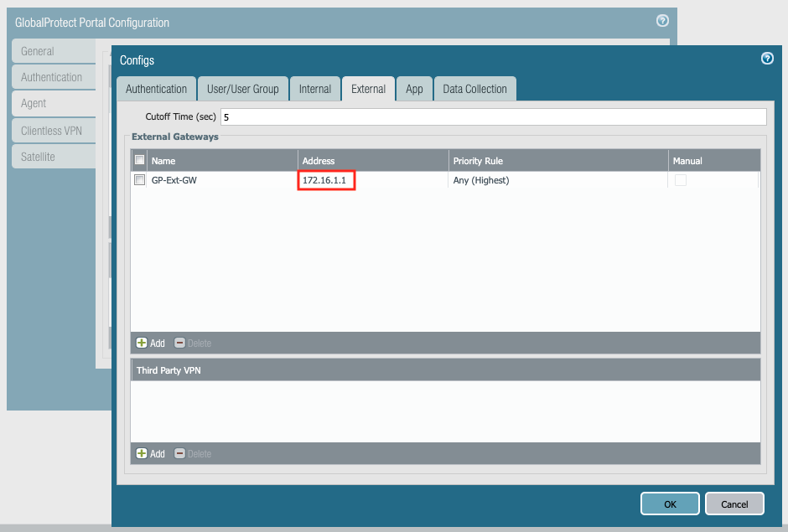
Task: Select Satellite tab in Portal Configuration window
Action: 54,157
